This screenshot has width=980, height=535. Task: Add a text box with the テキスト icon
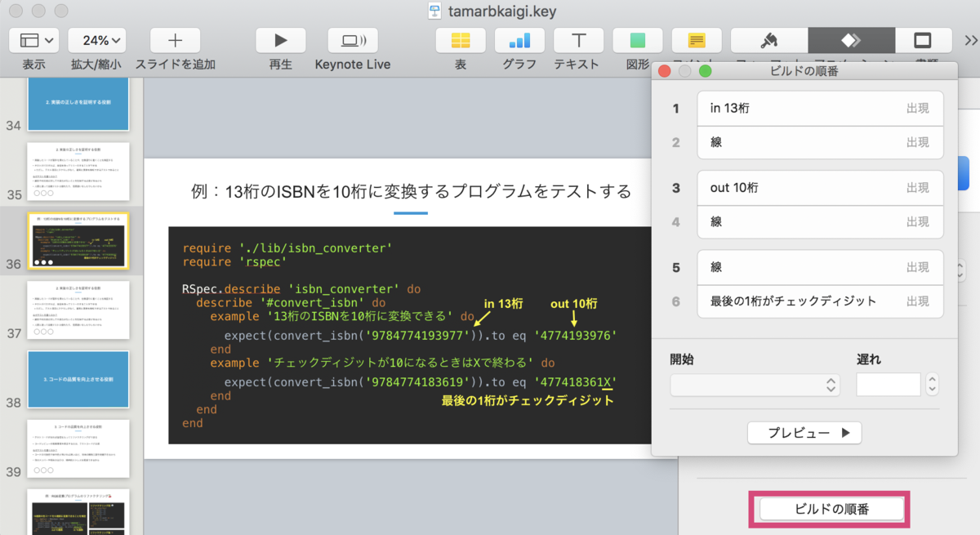click(578, 40)
